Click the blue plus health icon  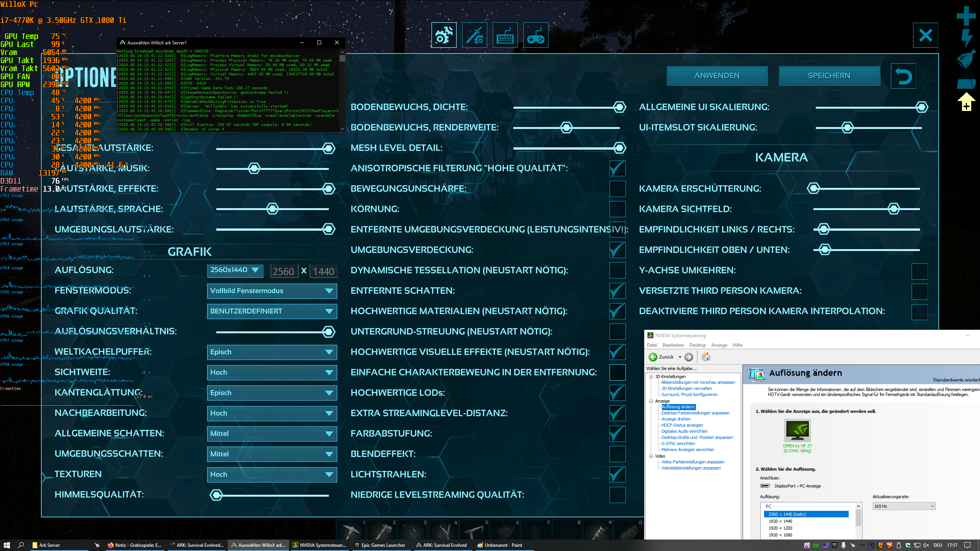click(966, 15)
